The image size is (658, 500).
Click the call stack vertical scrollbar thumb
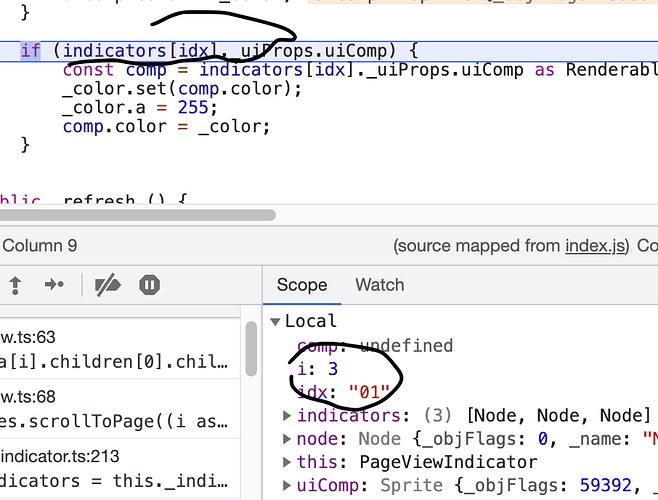251,349
